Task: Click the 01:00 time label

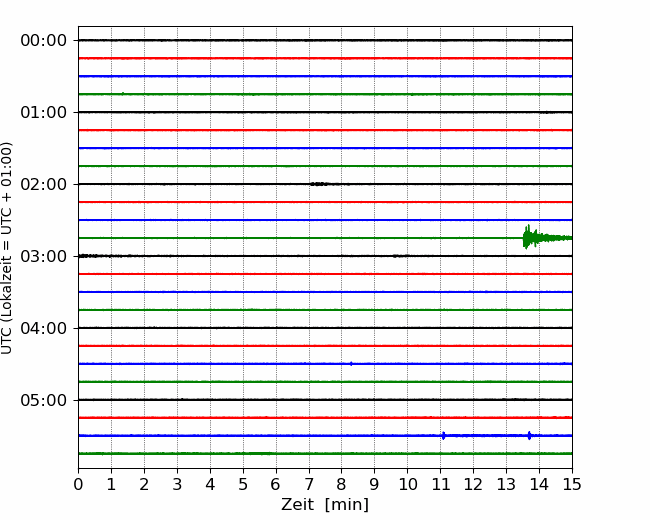Action: coord(44,112)
